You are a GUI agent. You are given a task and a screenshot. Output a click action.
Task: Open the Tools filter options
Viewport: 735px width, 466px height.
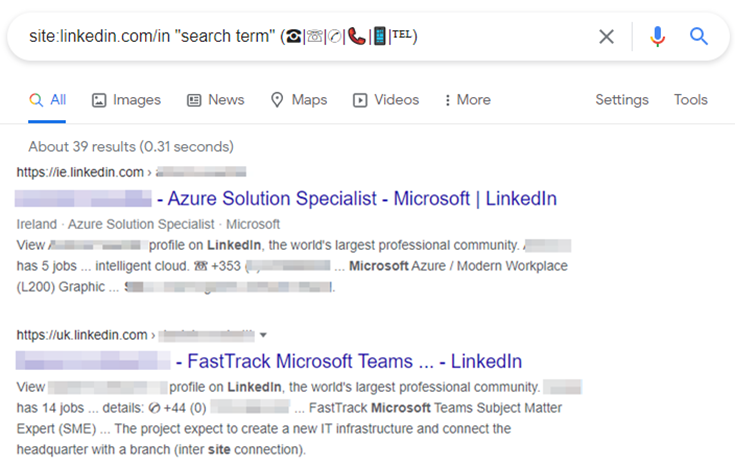coord(690,100)
